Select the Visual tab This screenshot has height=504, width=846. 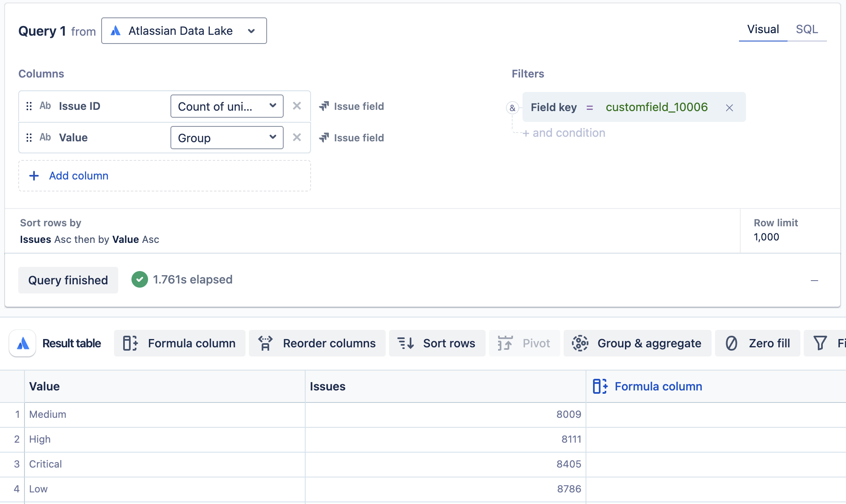(x=763, y=29)
